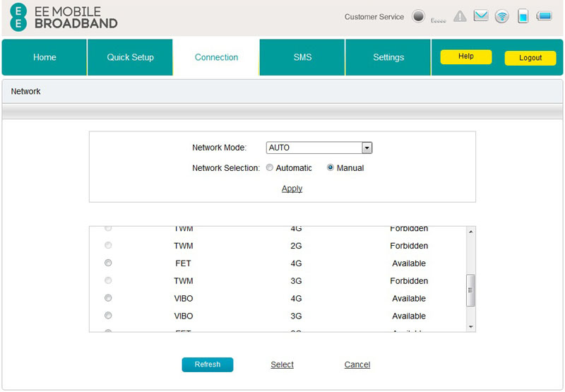Open the Settings tab

click(x=388, y=57)
